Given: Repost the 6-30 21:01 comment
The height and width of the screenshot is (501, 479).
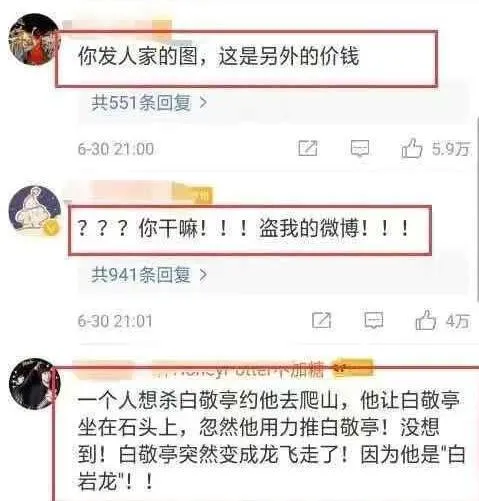Looking at the screenshot, I should click(x=321, y=321).
